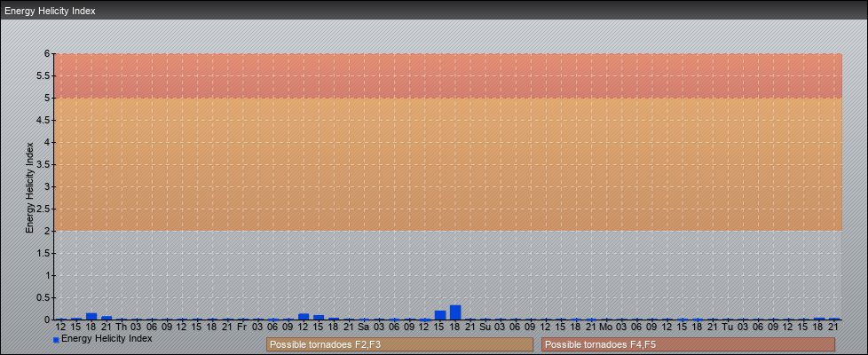Click the tallest blue bar on Saturday
The height and width of the screenshot is (355, 868).
[x=455, y=312]
